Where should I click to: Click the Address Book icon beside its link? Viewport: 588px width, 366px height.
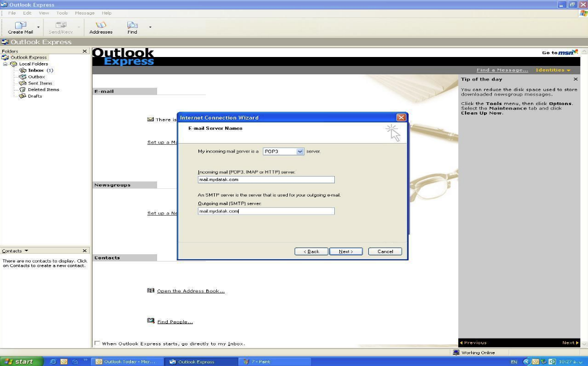tap(150, 290)
